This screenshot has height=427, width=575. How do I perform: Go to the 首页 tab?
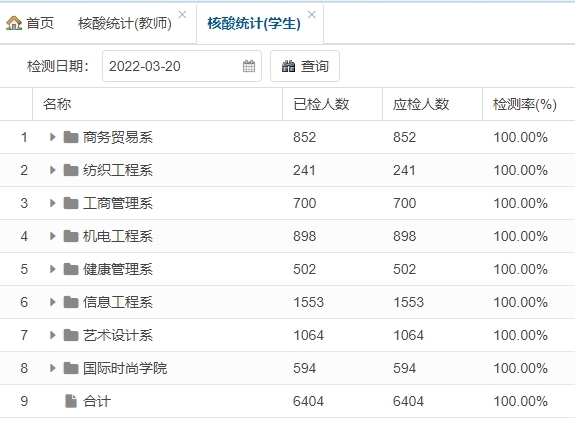[30, 23]
